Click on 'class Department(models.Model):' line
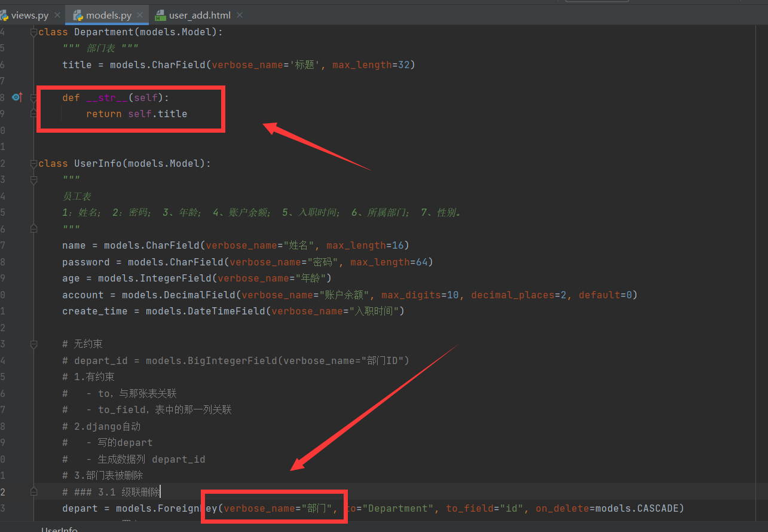 point(130,32)
